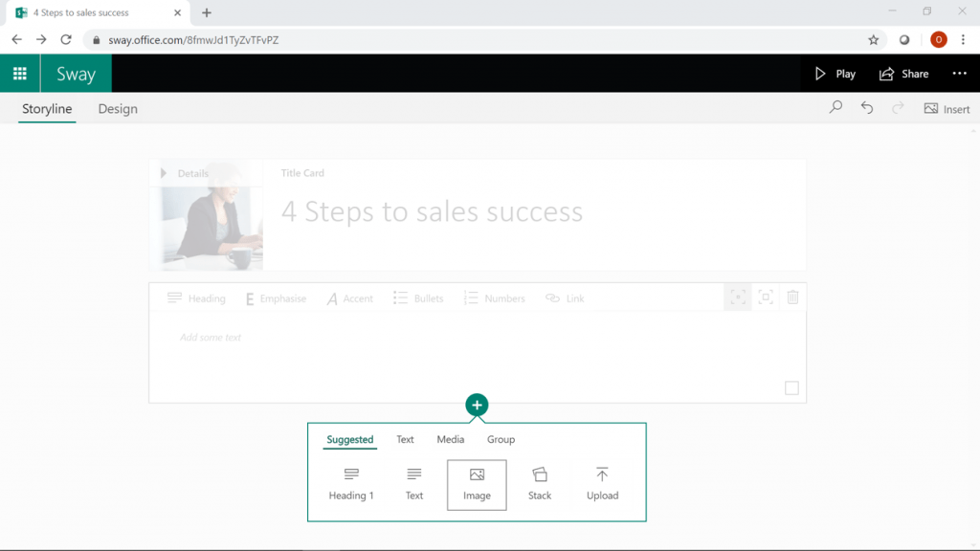Viewport: 980px width, 551px height.
Task: Open the browser menu with three dots
Action: (x=962, y=39)
